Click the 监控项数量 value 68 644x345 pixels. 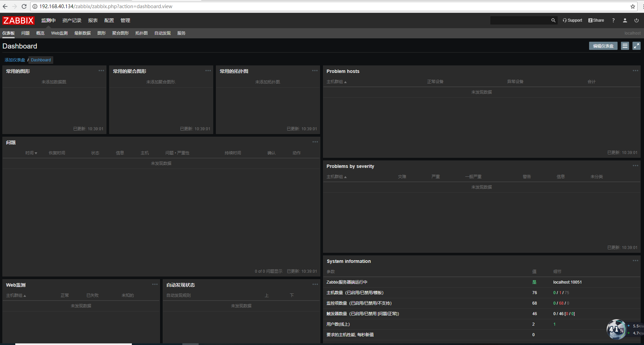[535, 303]
